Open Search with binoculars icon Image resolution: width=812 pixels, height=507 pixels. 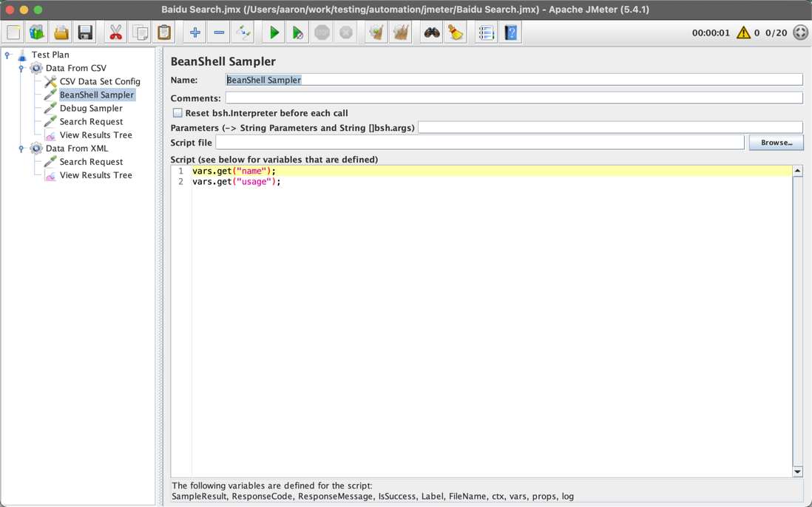431,33
